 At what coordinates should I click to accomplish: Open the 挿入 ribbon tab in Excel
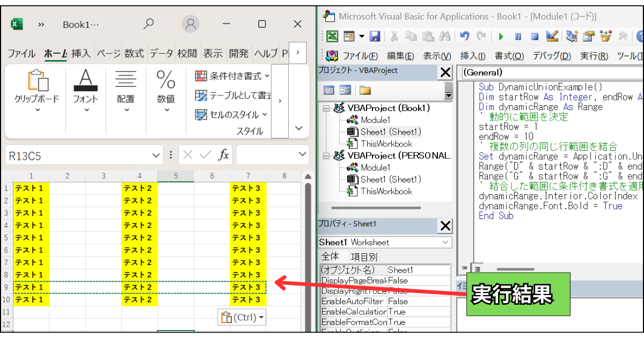click(81, 54)
